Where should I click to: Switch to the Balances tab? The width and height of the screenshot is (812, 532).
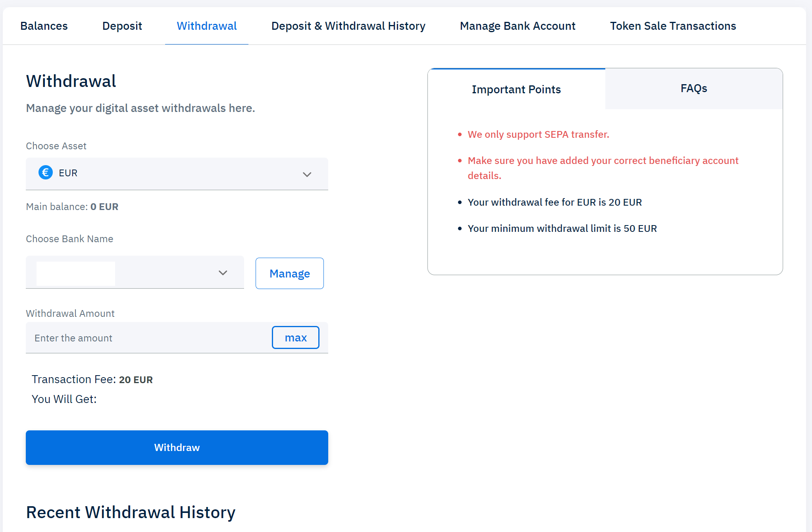tap(44, 26)
